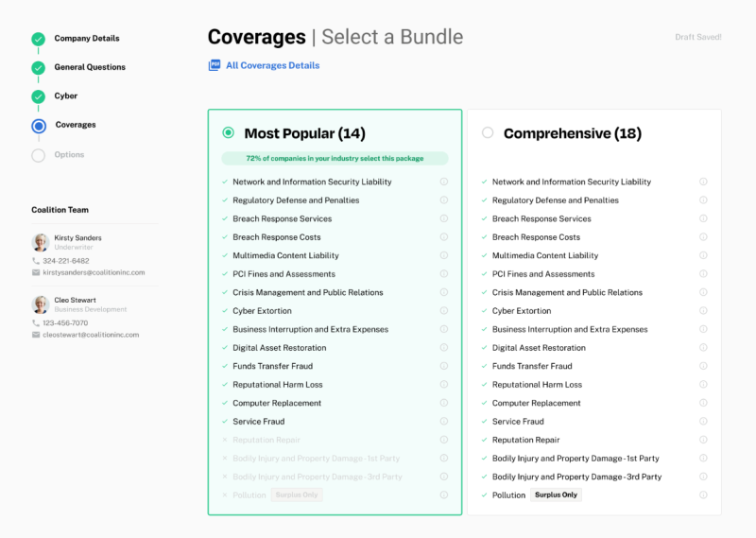
Task: Go to the Company Details step
Action: [86, 39]
